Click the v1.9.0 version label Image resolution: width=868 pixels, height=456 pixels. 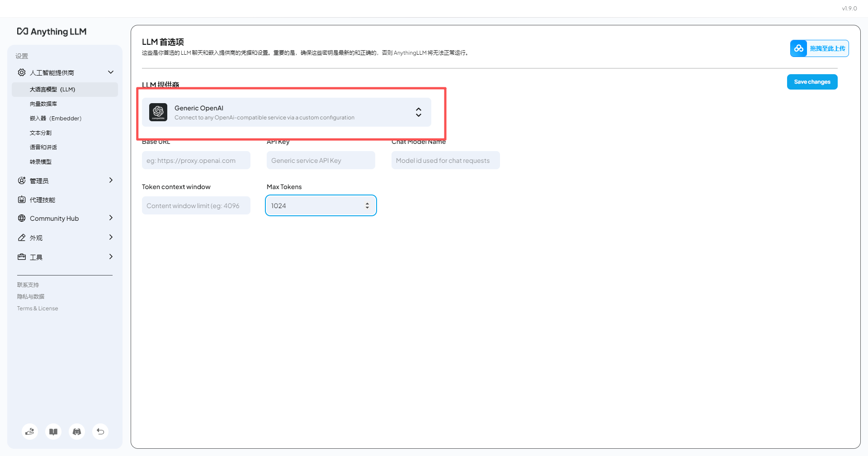click(x=849, y=8)
